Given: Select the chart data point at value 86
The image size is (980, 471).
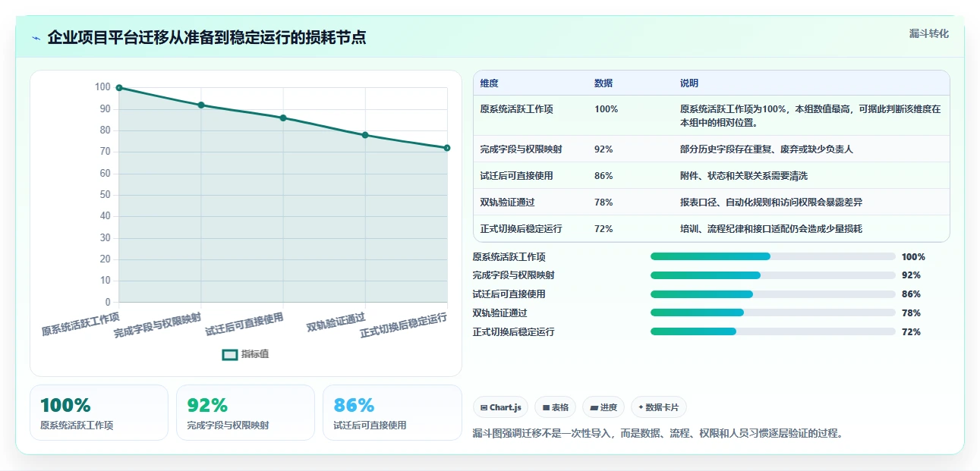Looking at the screenshot, I should (x=283, y=118).
